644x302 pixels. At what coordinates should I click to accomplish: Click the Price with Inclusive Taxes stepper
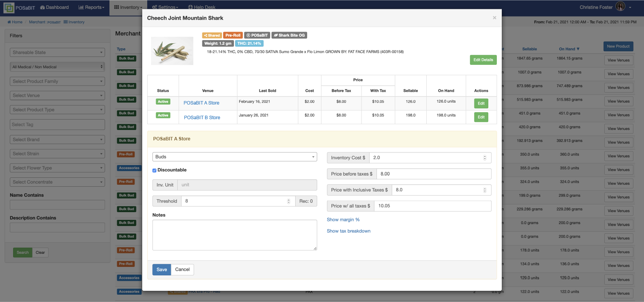tap(485, 190)
